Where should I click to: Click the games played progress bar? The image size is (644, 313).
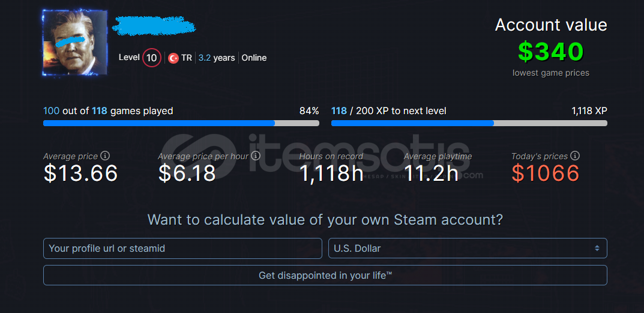pos(181,123)
